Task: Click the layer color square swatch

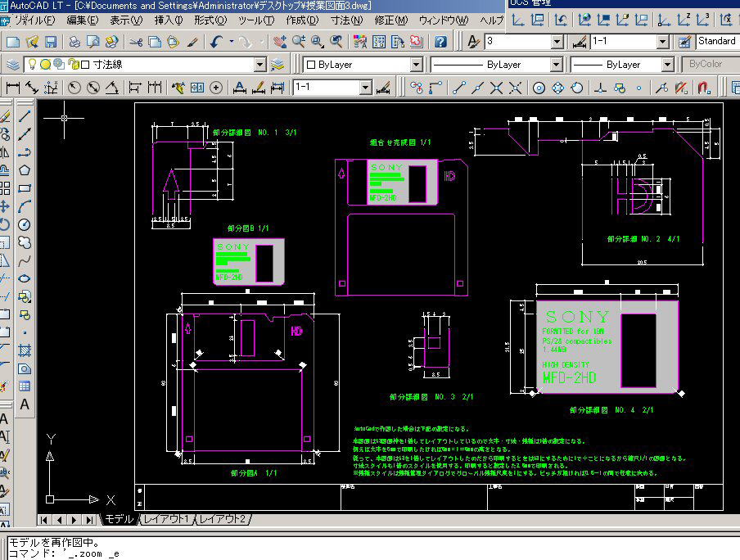Action: 85,65
